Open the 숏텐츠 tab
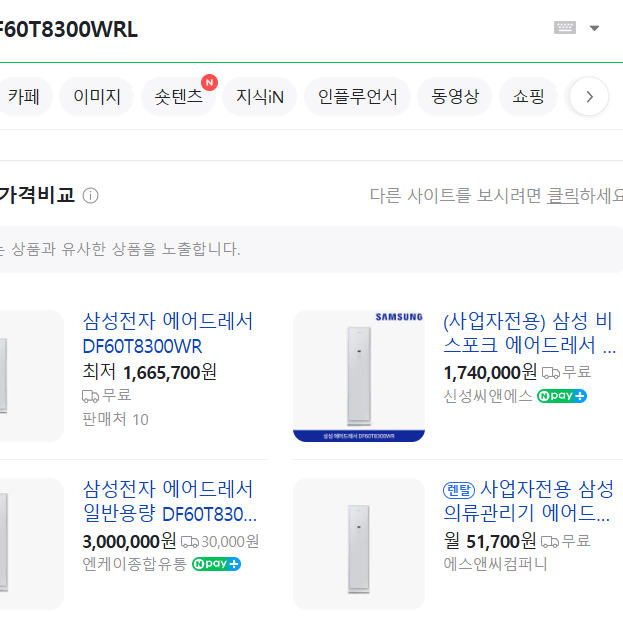623x623 pixels. 178,97
